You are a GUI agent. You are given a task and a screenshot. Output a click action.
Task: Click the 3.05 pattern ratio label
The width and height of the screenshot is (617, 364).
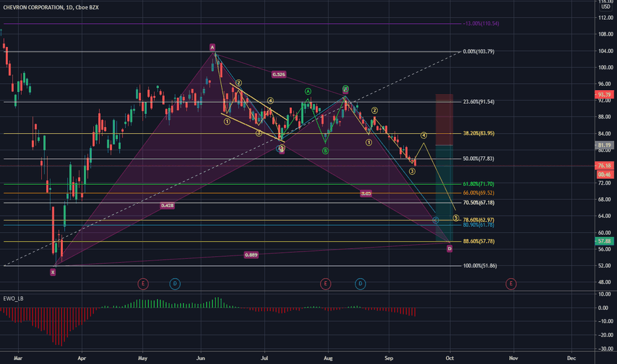366,194
